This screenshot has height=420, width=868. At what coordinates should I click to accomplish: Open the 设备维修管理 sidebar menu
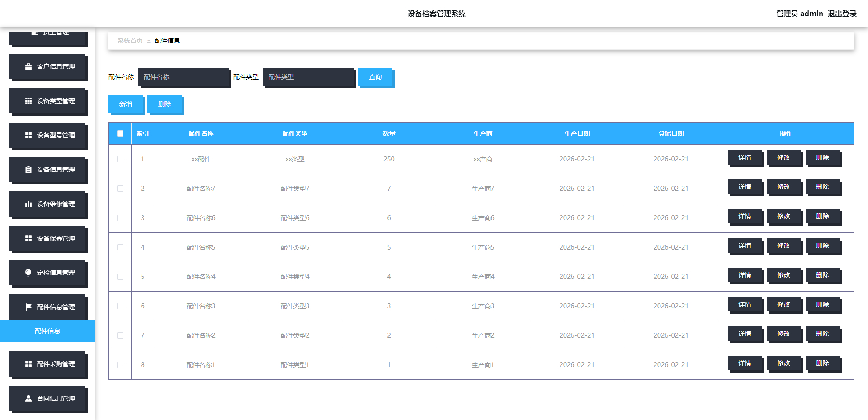[48, 204]
